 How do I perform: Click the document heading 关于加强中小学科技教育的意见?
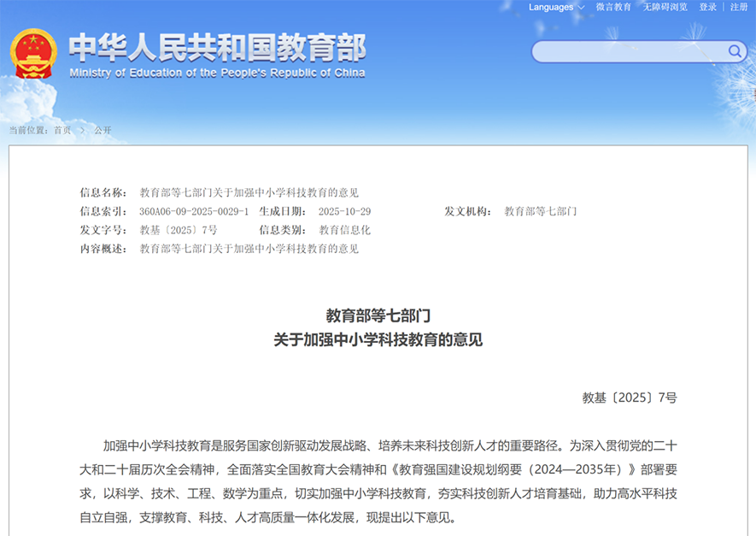(378, 339)
